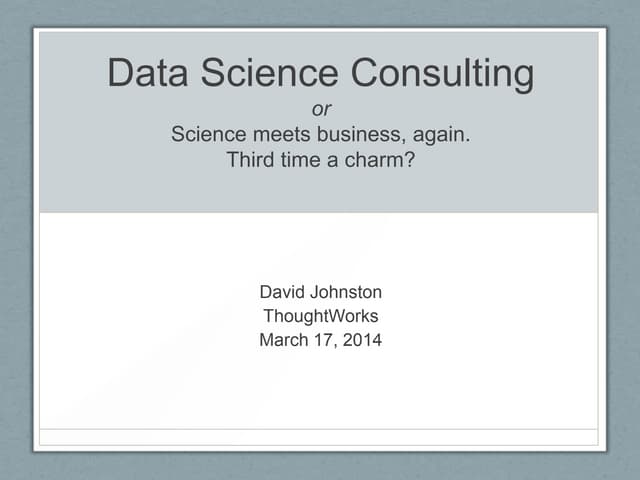The image size is (640, 480).
Task: Click the textured blue border outside the slide
Action: click(15, 240)
